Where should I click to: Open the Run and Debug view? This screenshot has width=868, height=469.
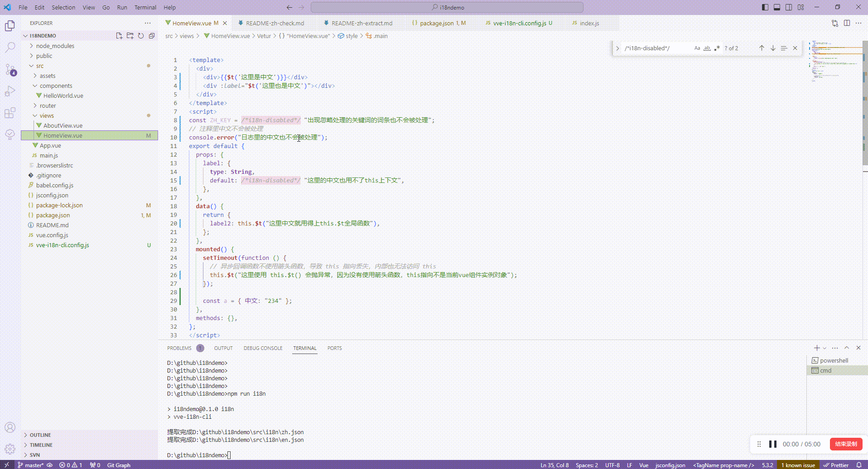[x=10, y=91]
